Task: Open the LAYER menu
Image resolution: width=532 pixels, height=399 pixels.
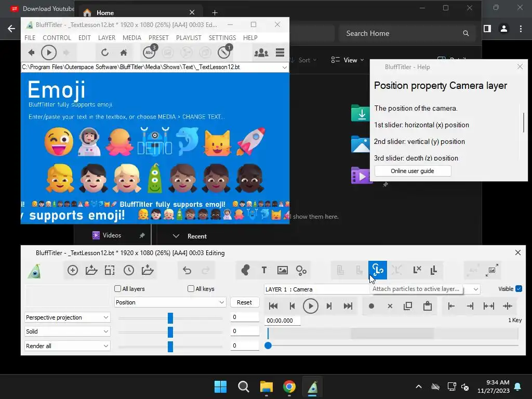Action: 107,37
